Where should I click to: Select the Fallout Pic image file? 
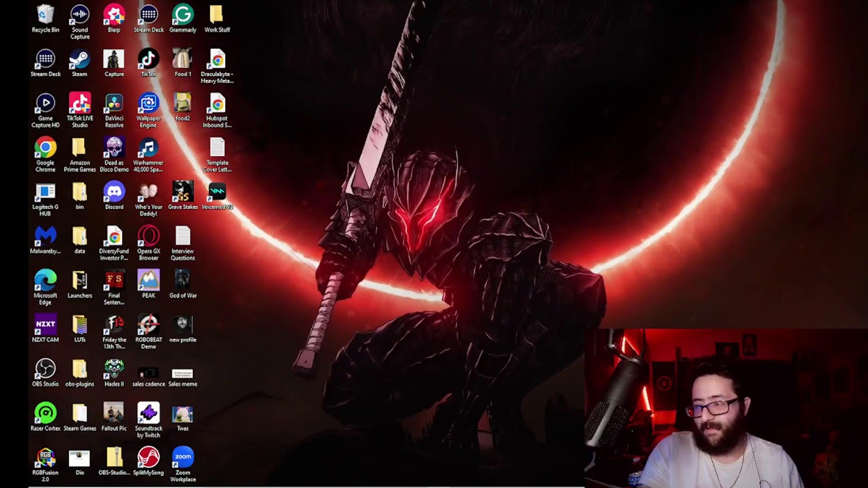click(114, 417)
